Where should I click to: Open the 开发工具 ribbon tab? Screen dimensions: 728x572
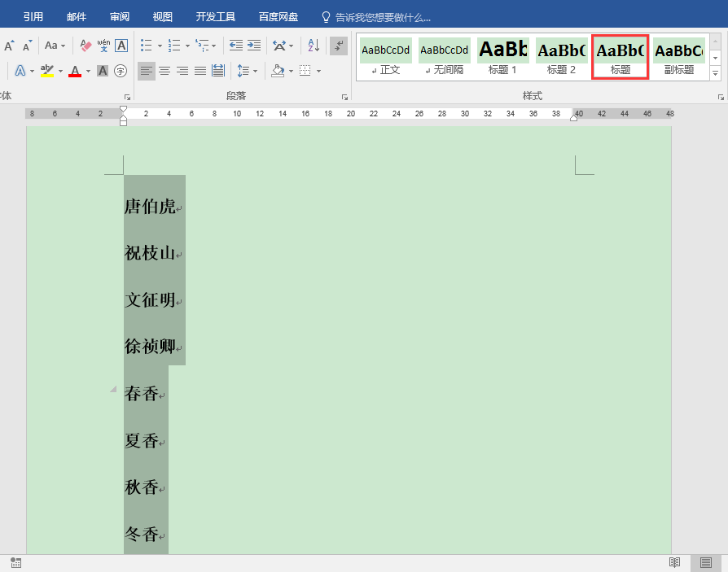[x=216, y=17]
